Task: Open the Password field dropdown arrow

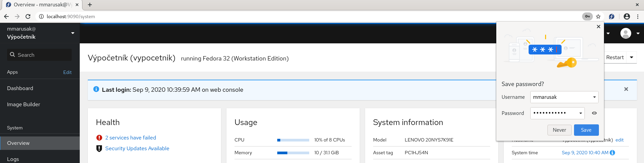Action: [x=581, y=113]
